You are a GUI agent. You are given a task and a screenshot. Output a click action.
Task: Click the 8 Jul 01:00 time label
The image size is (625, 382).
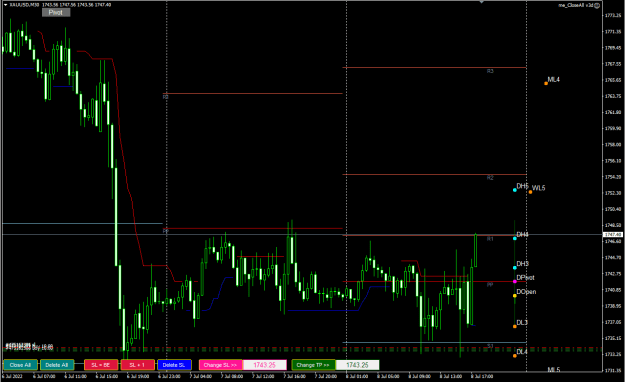pos(357,376)
